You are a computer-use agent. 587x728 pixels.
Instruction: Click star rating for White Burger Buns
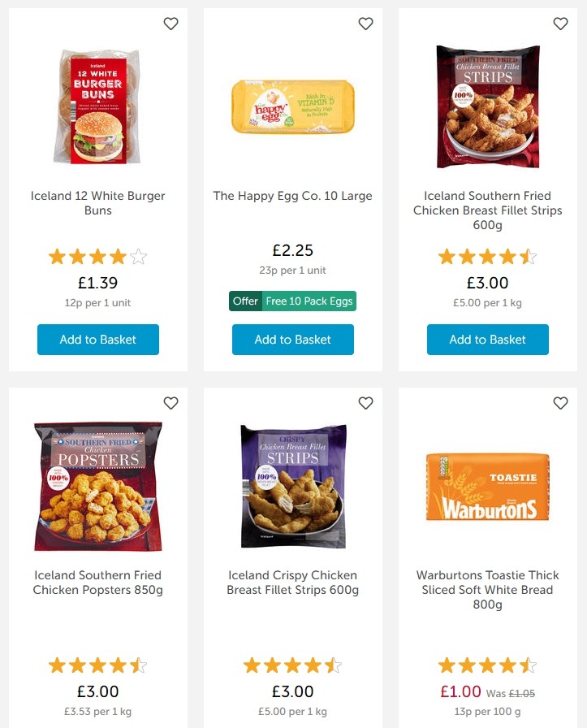point(98,258)
